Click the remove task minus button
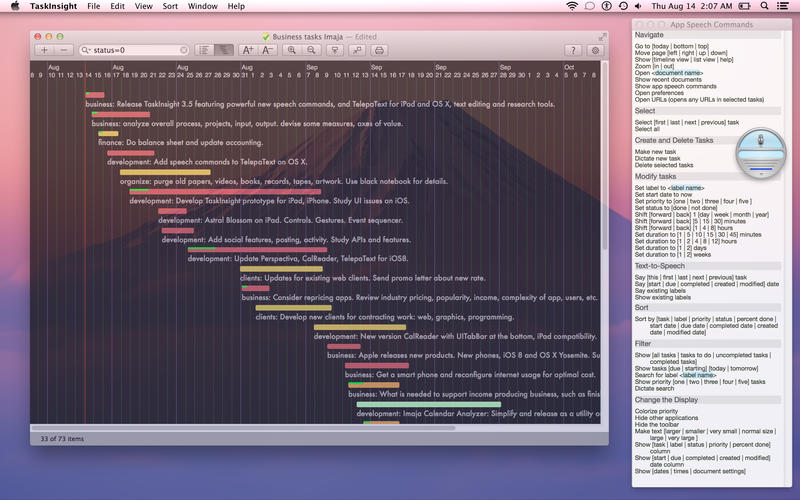The width and height of the screenshot is (800, 500). [x=64, y=50]
